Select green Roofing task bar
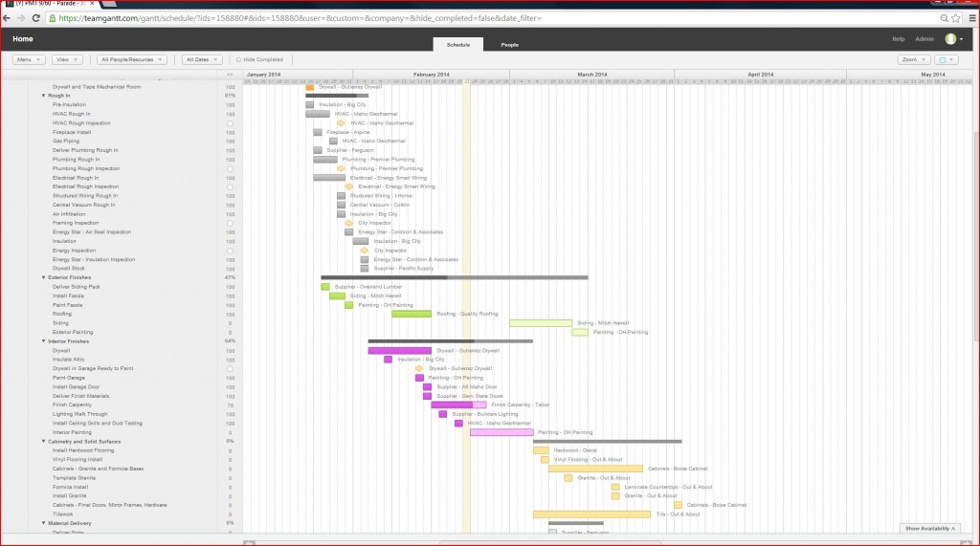The height and width of the screenshot is (546, 980). pyautogui.click(x=412, y=314)
